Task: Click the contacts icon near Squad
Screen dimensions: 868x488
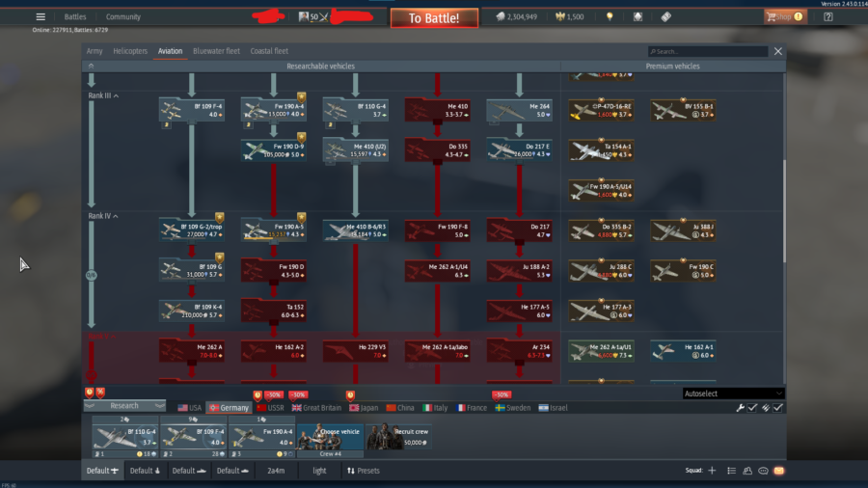Action: (x=747, y=471)
